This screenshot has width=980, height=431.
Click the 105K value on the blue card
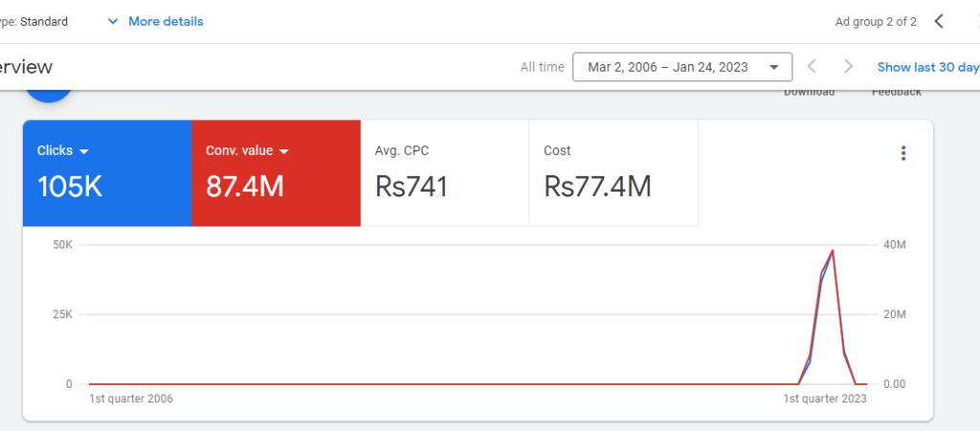click(70, 187)
